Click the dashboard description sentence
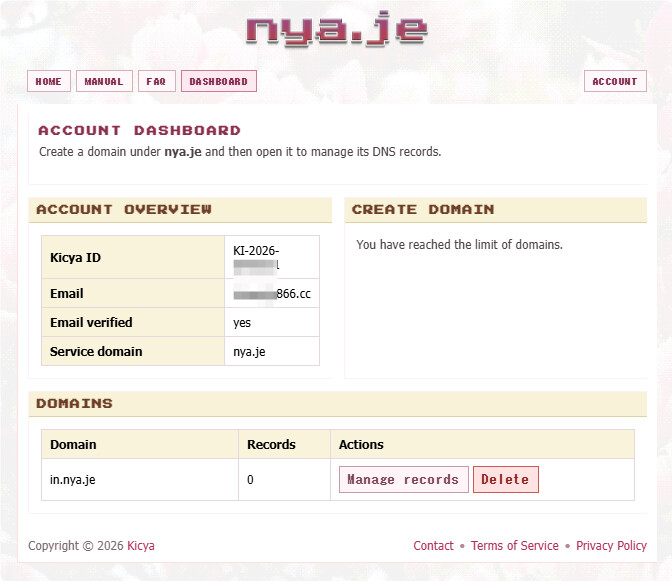Image resolution: width=672 pixels, height=581 pixels. coord(240,152)
